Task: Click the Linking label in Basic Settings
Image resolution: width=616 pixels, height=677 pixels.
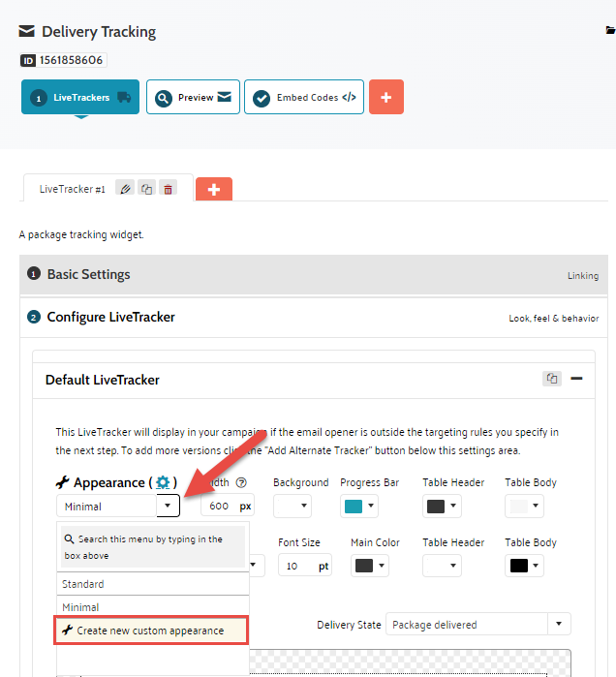Action: pyautogui.click(x=583, y=275)
